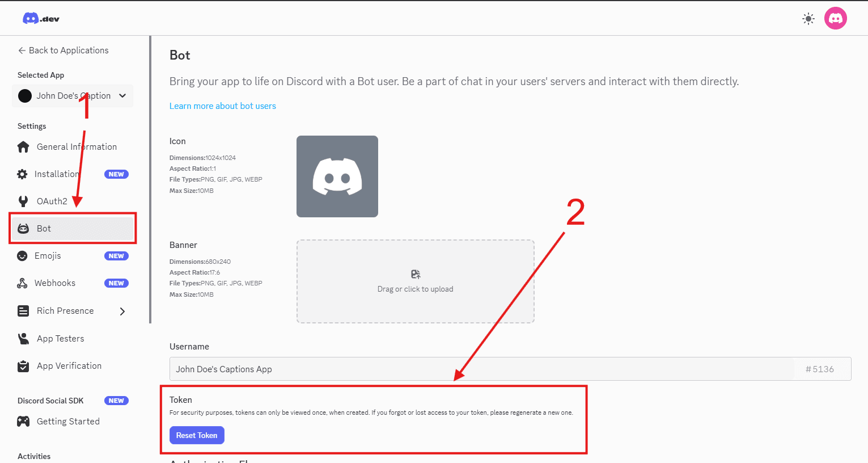The height and width of the screenshot is (463, 868).
Task: Click the Banner upload area
Action: [x=415, y=281]
